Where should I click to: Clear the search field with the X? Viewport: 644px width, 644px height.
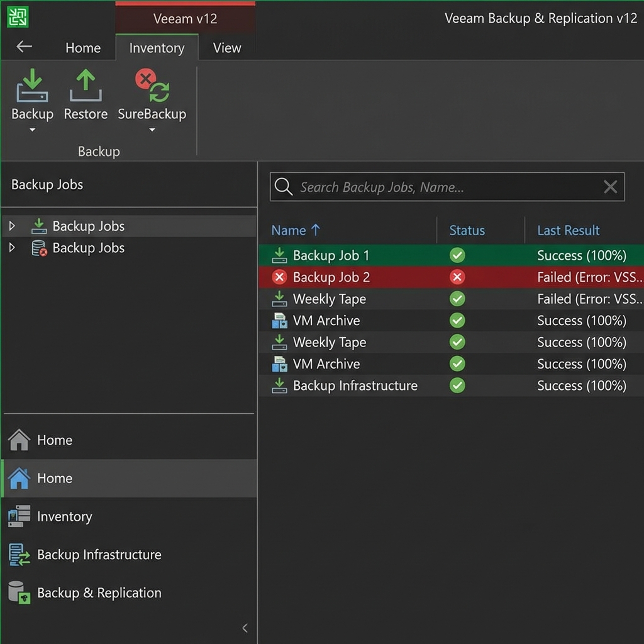tap(609, 186)
